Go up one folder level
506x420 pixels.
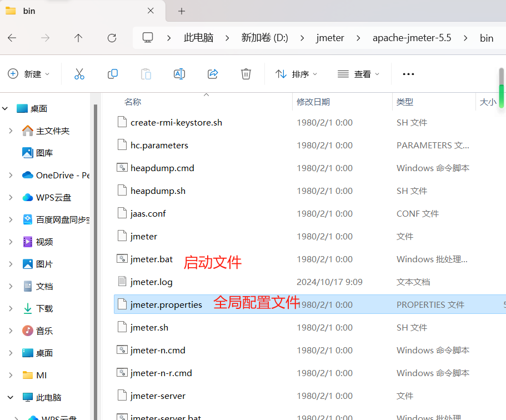(78, 38)
